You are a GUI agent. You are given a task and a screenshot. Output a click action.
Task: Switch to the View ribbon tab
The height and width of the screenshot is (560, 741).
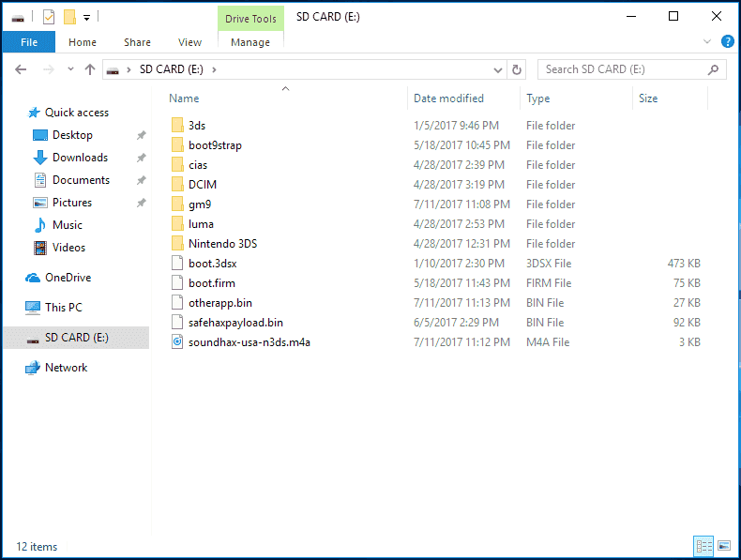click(189, 42)
